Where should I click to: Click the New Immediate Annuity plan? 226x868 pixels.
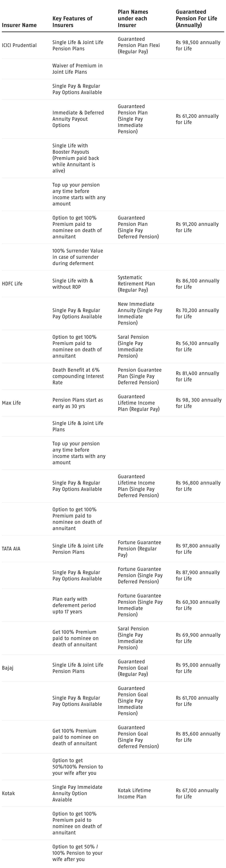click(x=140, y=313)
